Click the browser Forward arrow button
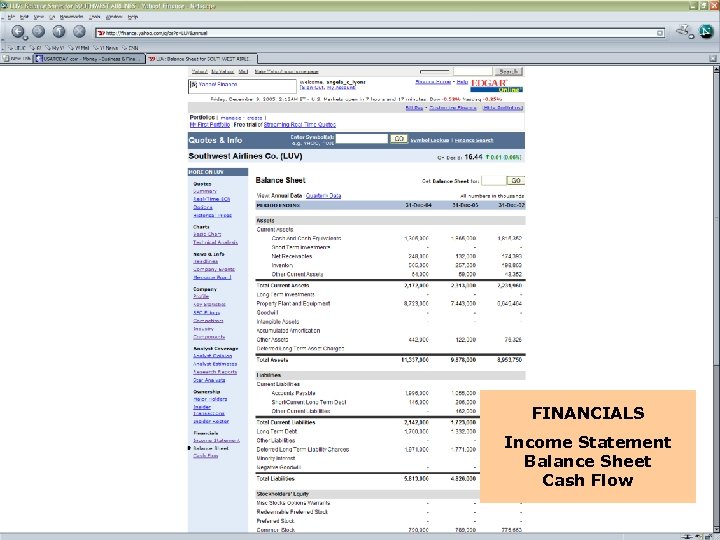Viewport: 720px width, 540px height. [39, 31]
